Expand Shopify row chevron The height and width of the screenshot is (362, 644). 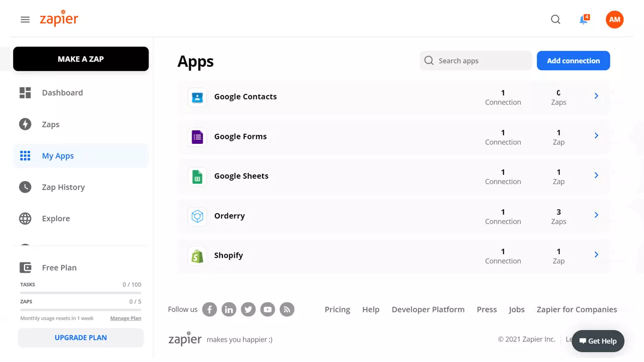tap(596, 255)
